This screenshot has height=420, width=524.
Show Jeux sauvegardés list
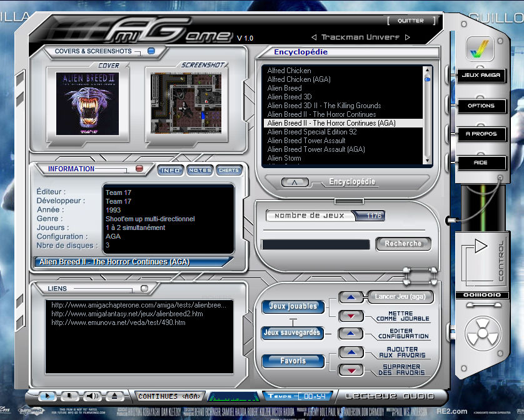click(293, 332)
